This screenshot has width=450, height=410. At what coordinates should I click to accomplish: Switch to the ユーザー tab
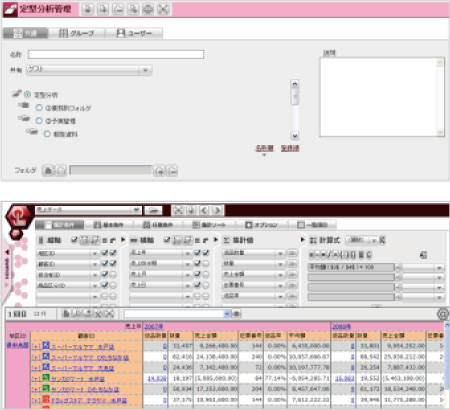(x=134, y=33)
